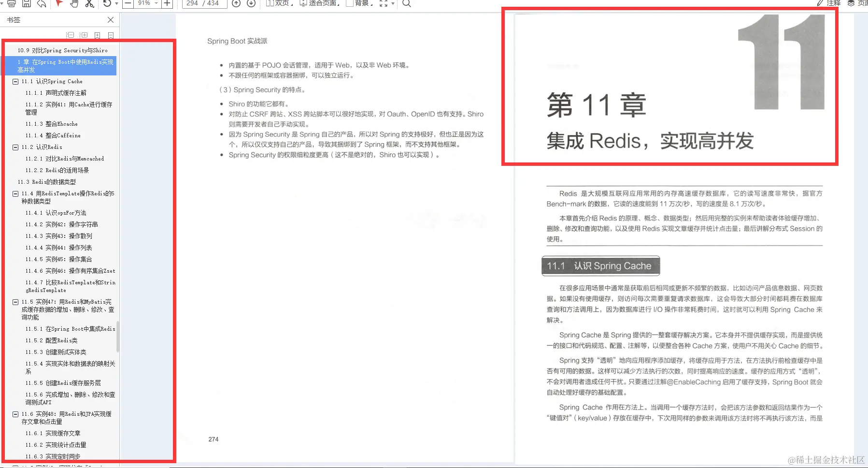Zoom out with the minus button

pyautogui.click(x=128, y=3)
